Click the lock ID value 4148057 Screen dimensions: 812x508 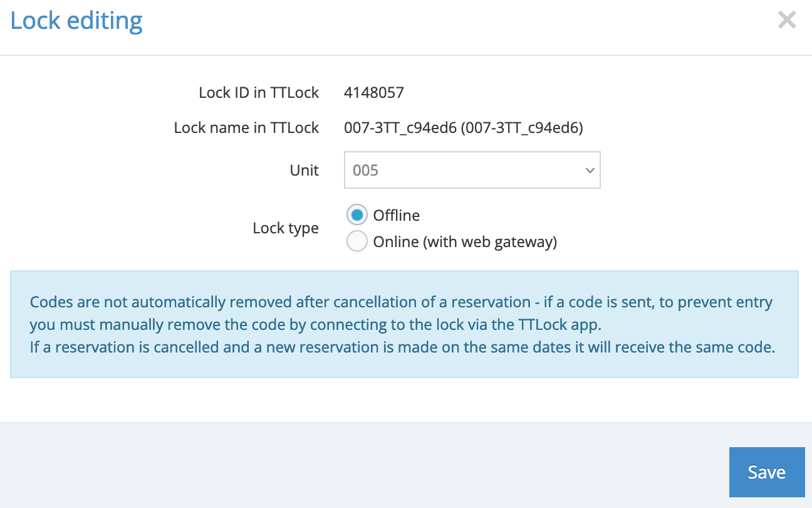(x=374, y=93)
